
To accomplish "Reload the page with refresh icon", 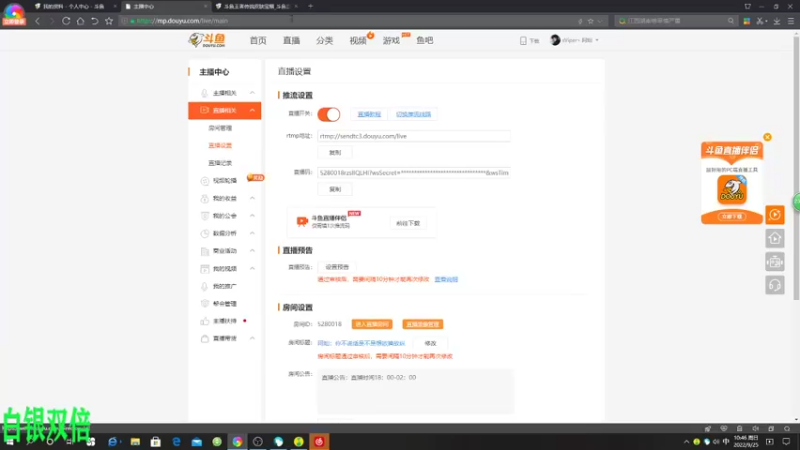I will click(x=66, y=21).
